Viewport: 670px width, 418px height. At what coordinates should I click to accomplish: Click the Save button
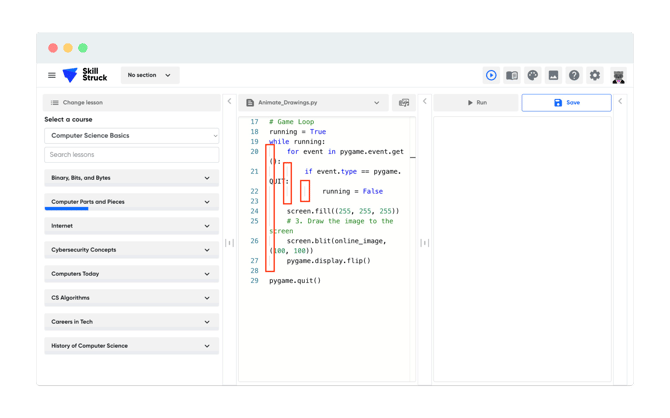[x=567, y=103]
